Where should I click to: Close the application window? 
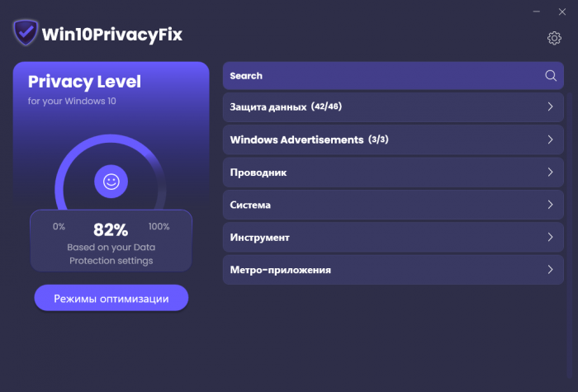coord(561,12)
